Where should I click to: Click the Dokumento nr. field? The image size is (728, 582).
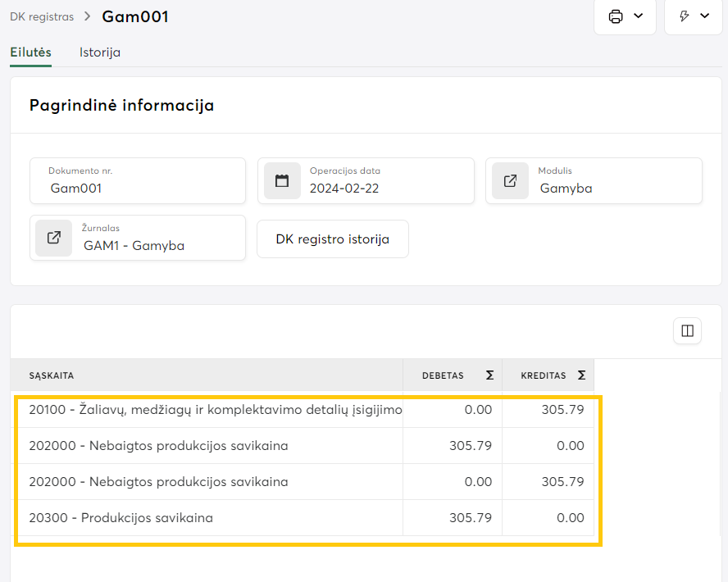[138, 188]
